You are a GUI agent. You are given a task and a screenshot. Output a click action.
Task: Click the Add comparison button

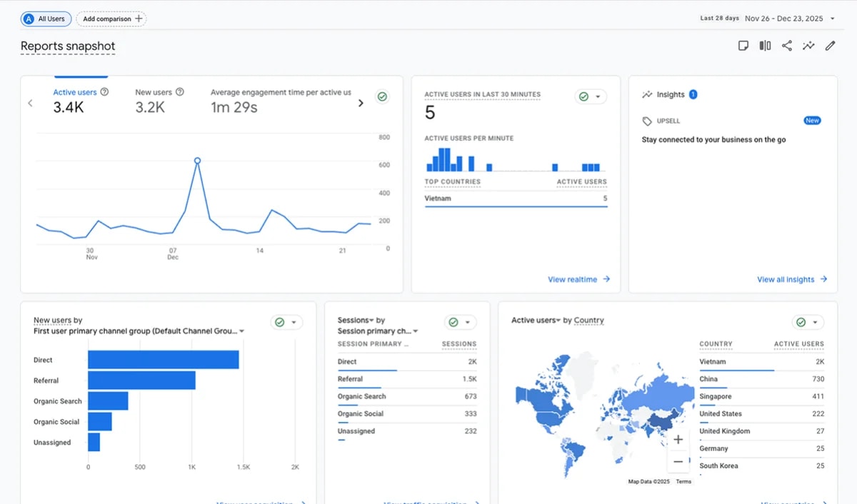tap(111, 19)
